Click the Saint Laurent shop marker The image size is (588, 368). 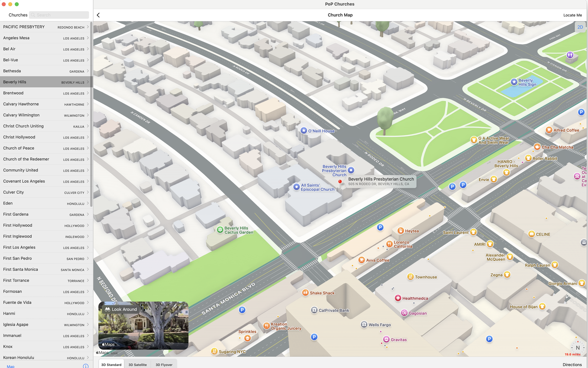pyautogui.click(x=473, y=232)
